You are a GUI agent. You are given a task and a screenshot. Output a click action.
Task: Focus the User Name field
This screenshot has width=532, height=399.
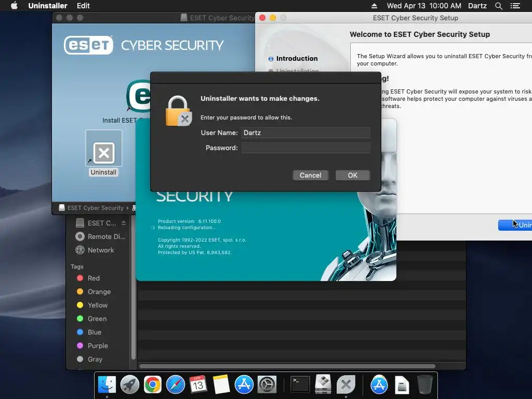click(x=305, y=132)
